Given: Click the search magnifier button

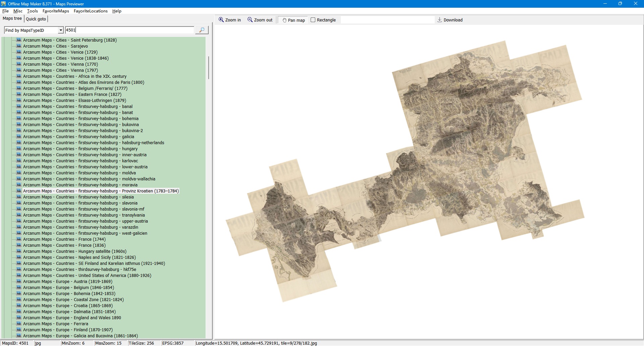Looking at the screenshot, I should [202, 30].
